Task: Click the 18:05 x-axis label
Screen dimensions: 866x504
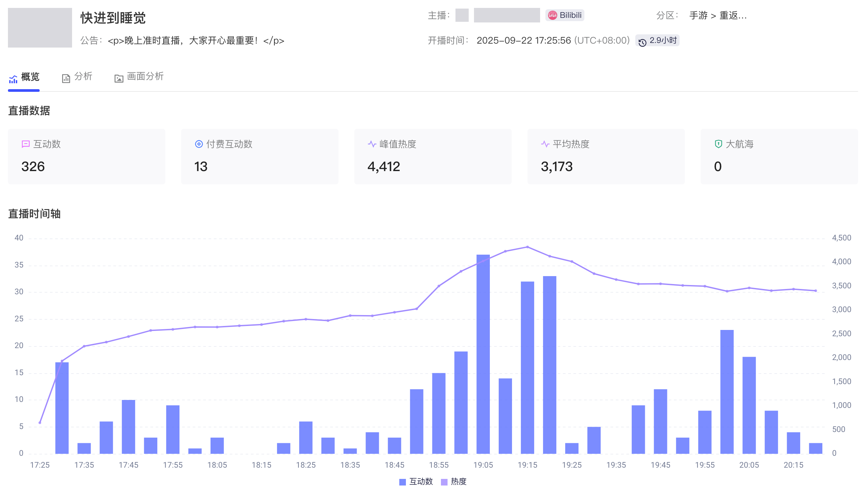Action: point(217,465)
